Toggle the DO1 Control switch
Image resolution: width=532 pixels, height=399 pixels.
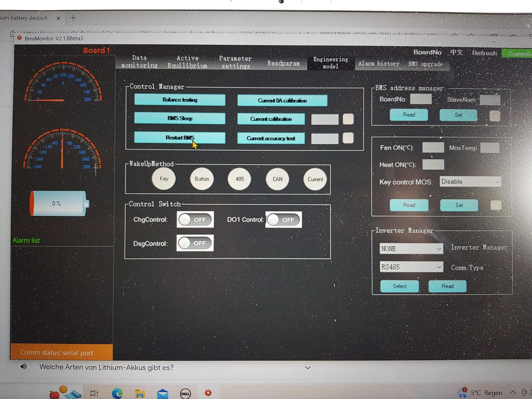coord(284,220)
